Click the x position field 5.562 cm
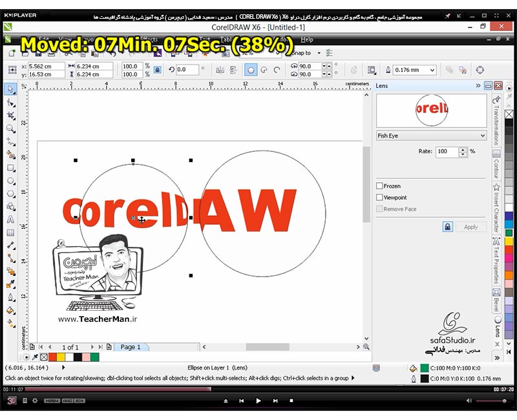The width and height of the screenshot is (517, 420). point(46,67)
